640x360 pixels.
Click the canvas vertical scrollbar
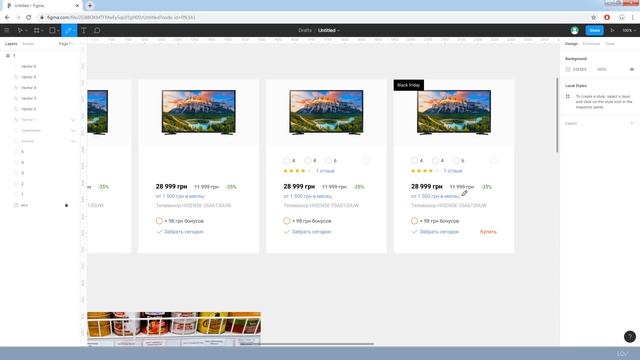tap(557, 115)
